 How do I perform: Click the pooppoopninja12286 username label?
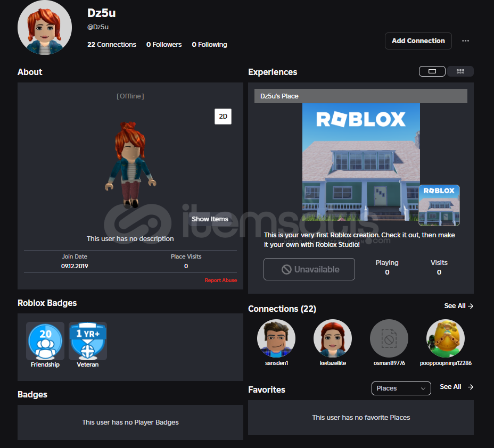click(x=446, y=363)
